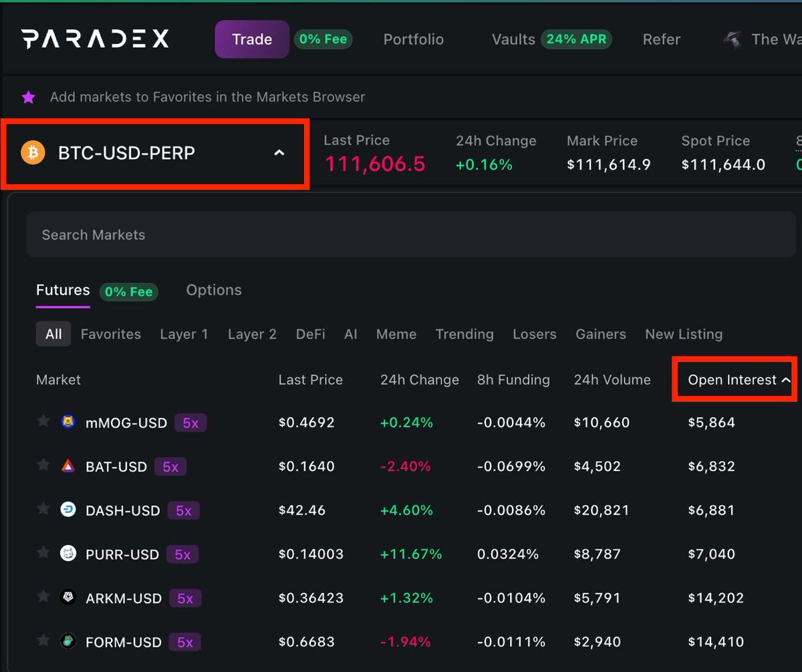The height and width of the screenshot is (672, 802).
Task: Click the BAT-USD token icon
Action: (x=68, y=466)
